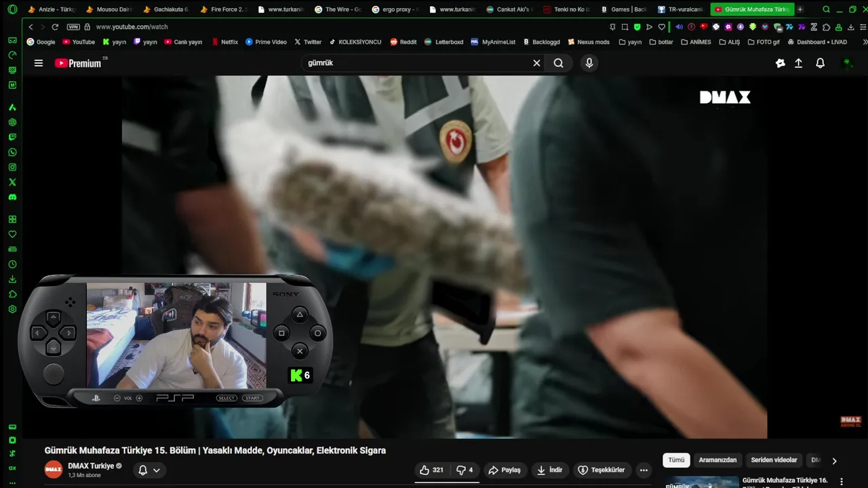Open sidebar settings gear icon
This screenshot has width=868, height=488.
[x=12, y=309]
